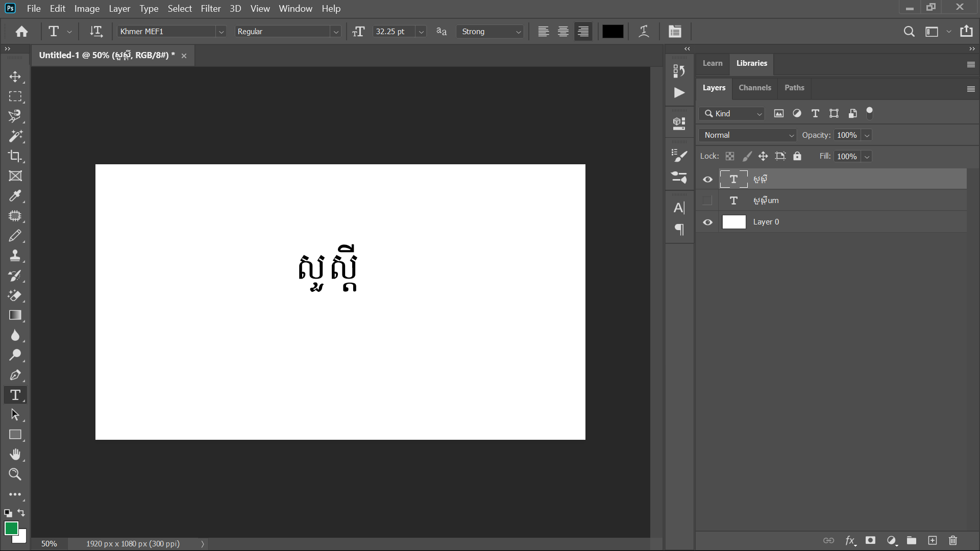Open the Kind layer filter dropdown
This screenshot has width=980, height=551.
[x=731, y=113]
